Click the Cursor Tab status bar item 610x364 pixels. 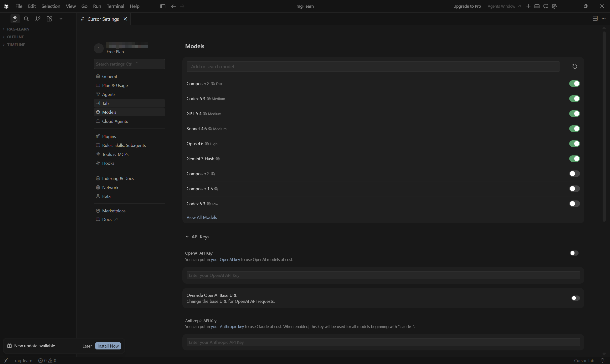(x=584, y=360)
